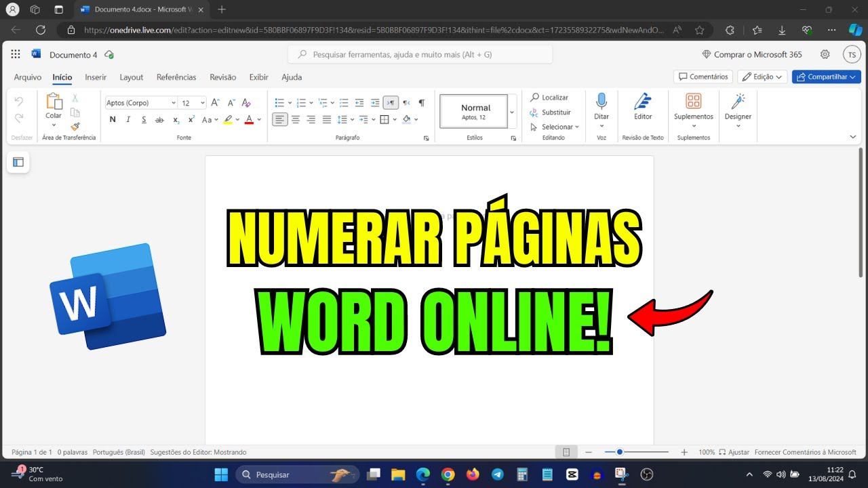The width and height of the screenshot is (868, 488).
Task: Open the Inserir ribbon tab
Action: [96, 77]
